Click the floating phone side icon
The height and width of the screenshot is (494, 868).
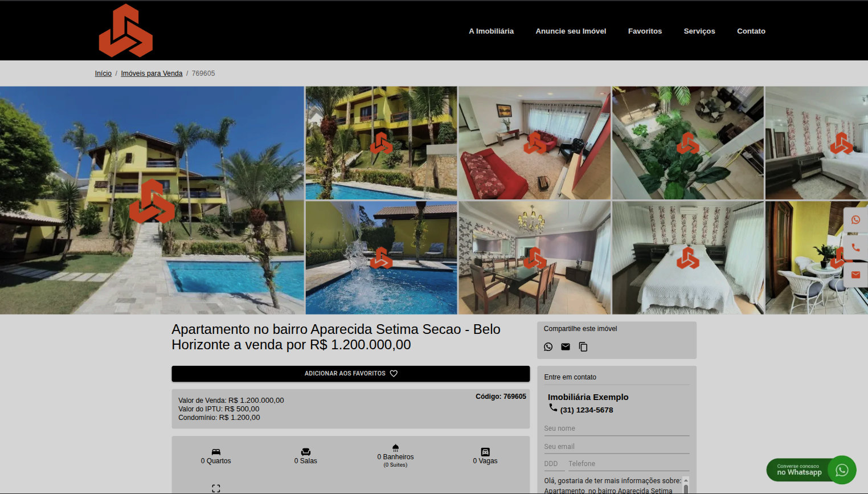pos(855,247)
